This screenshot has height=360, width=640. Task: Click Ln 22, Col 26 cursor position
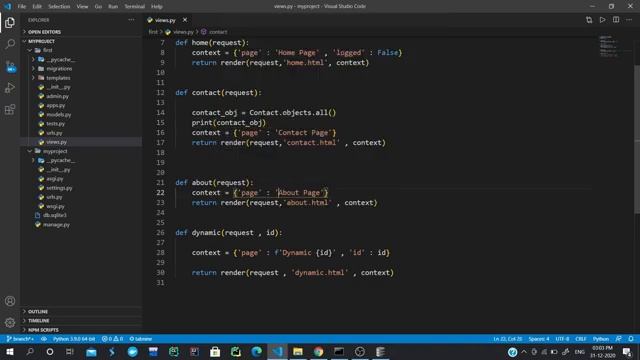(x=508, y=339)
